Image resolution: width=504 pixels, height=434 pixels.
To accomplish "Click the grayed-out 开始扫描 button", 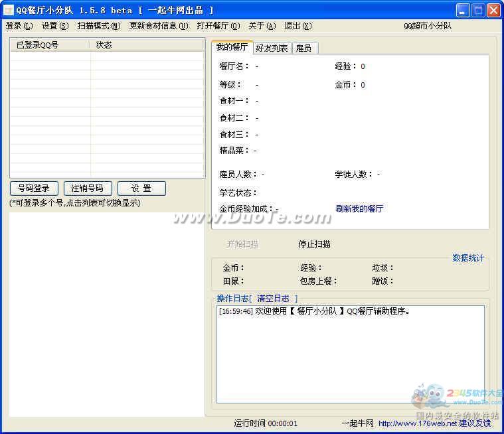I will tap(242, 244).
